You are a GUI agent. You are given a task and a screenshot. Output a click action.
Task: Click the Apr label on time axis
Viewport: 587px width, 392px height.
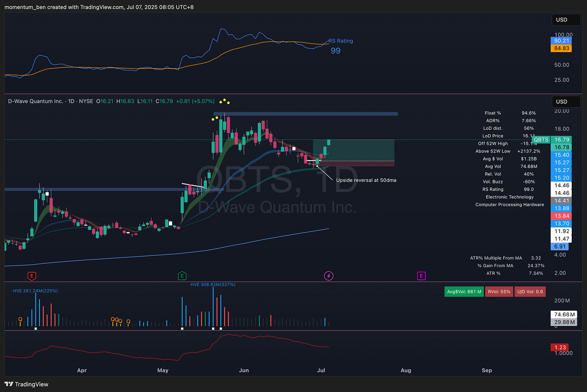click(82, 370)
